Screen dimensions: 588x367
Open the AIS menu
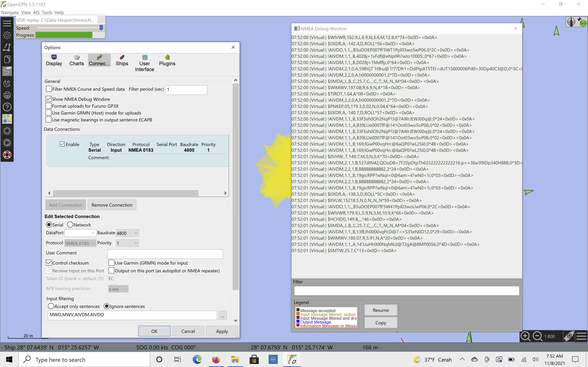36,12
